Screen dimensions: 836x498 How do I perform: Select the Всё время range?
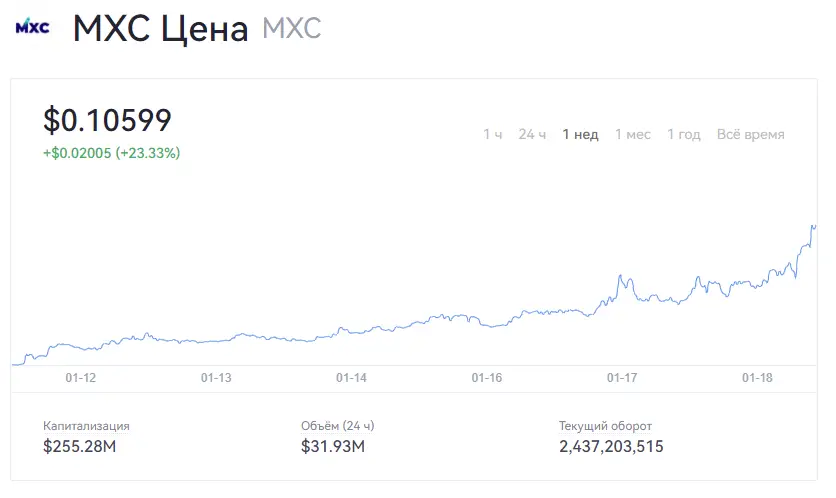[751, 134]
